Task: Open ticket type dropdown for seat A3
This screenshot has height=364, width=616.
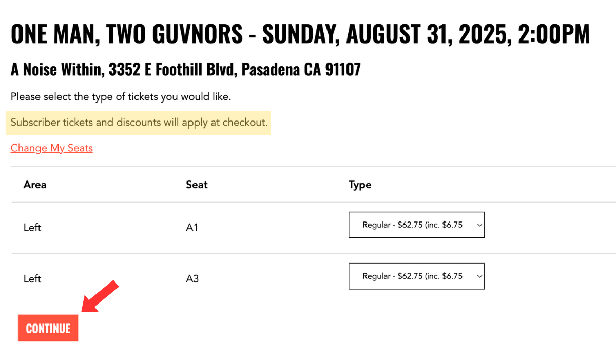Action: click(416, 276)
